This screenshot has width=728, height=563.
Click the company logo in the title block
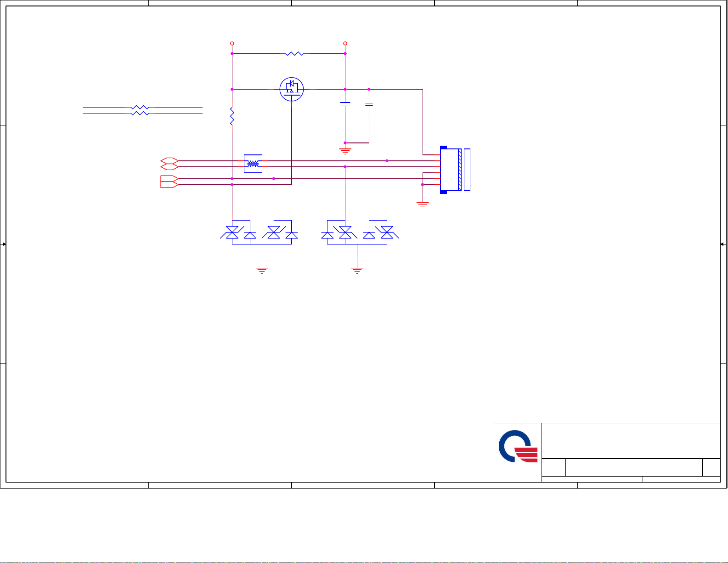518,446
